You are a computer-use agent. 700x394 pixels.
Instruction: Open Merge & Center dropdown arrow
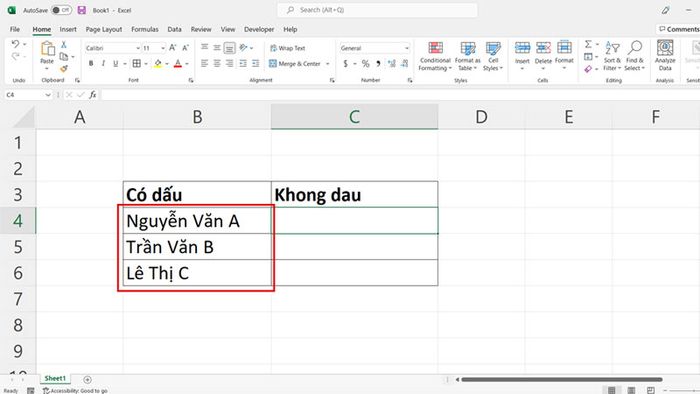328,64
